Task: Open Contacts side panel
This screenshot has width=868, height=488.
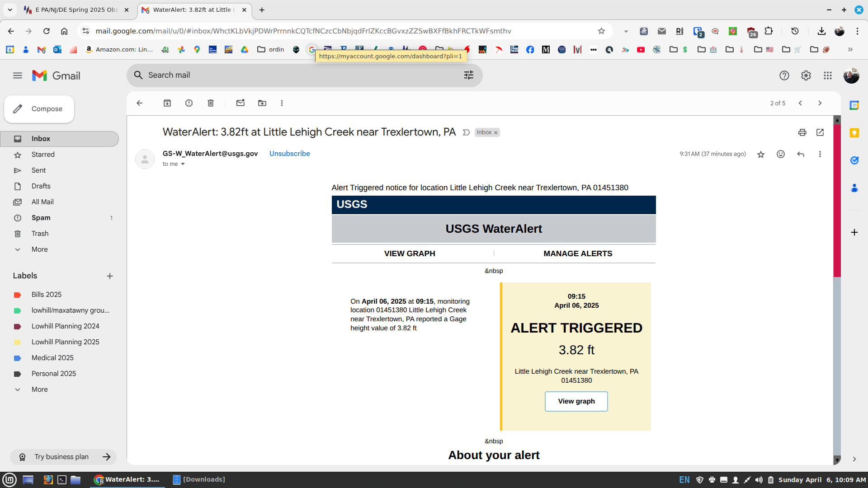Action: (854, 188)
